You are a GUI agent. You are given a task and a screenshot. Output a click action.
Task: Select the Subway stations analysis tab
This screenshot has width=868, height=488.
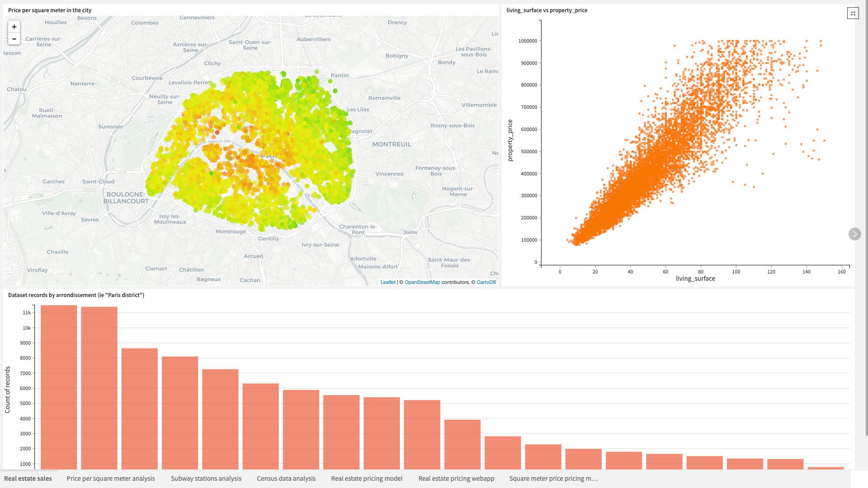point(206,478)
